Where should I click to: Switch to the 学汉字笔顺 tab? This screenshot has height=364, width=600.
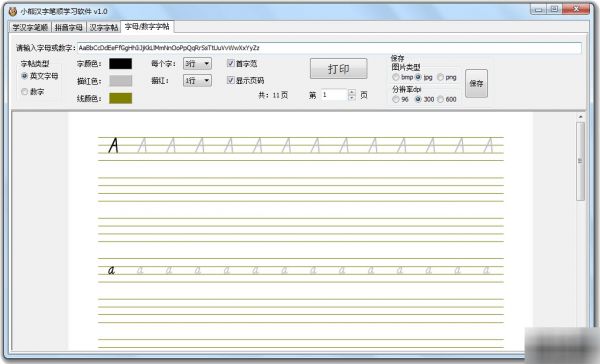coord(30,27)
